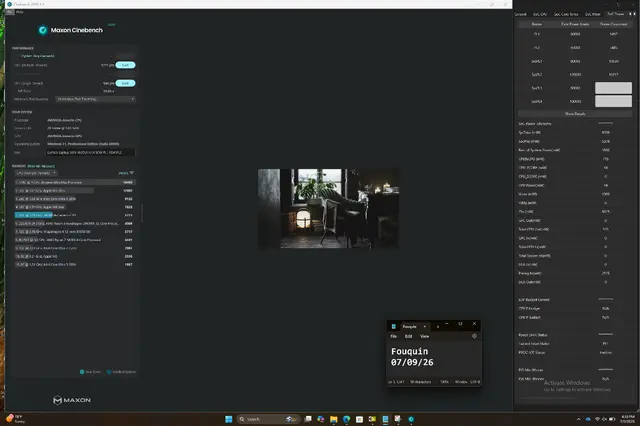Open the weather widget on the taskbar
The image size is (640, 426).
tap(16, 419)
